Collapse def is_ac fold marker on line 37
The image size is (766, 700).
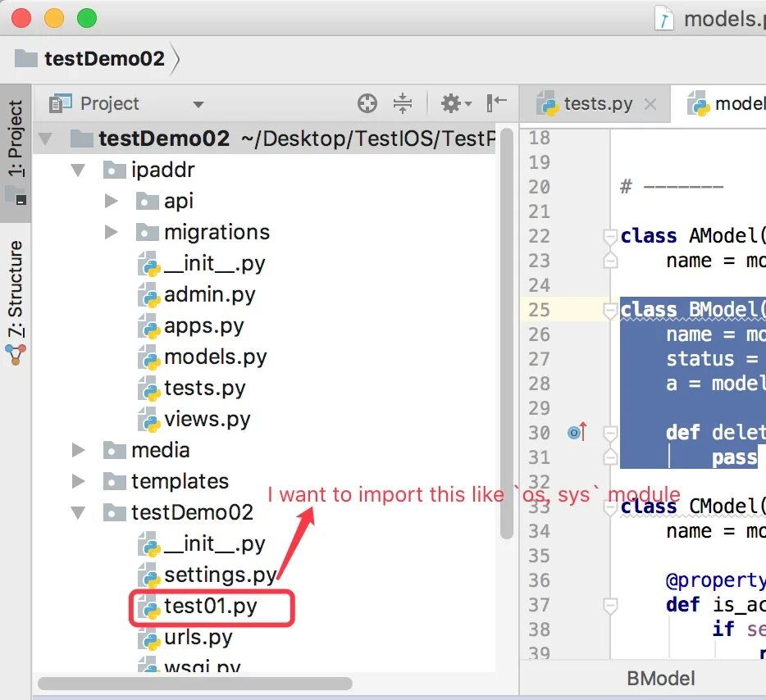click(610, 605)
